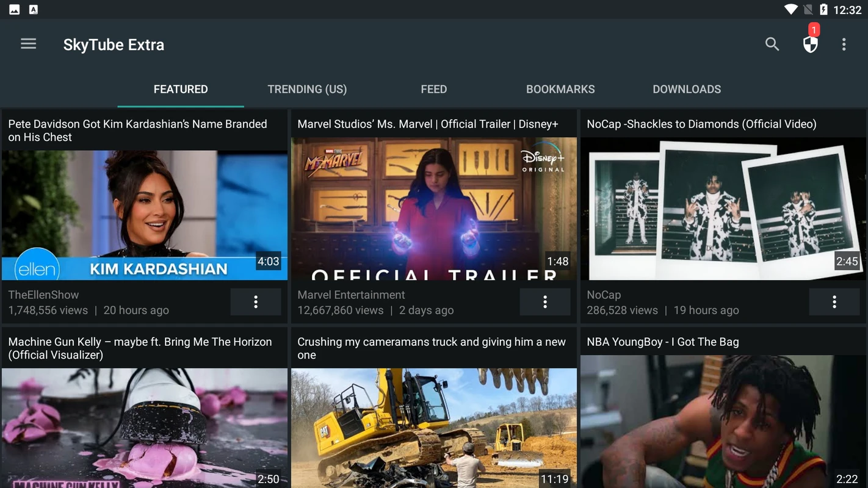Open the TheEllenShow channel link
Viewport: 868px width, 488px height.
point(43,295)
